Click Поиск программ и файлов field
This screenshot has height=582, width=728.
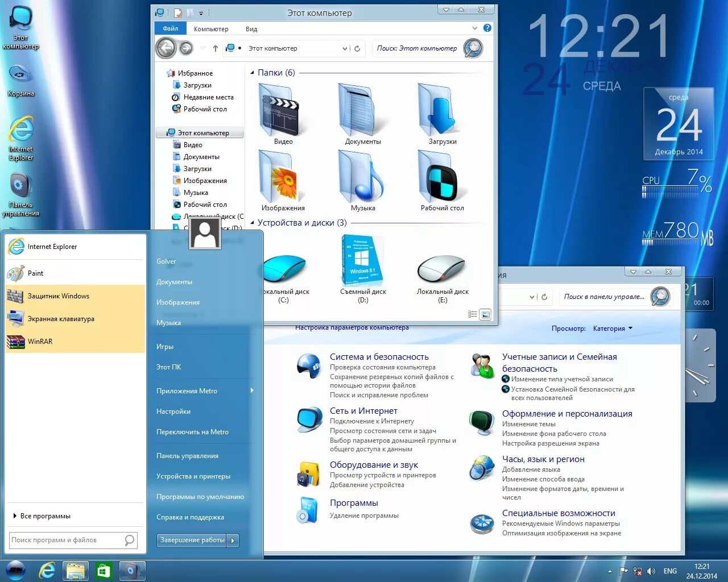(x=73, y=540)
